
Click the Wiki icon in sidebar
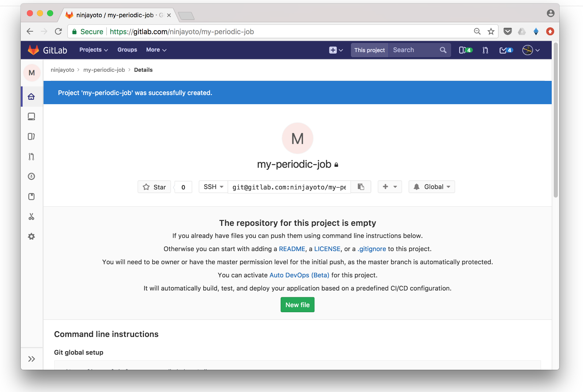31,197
